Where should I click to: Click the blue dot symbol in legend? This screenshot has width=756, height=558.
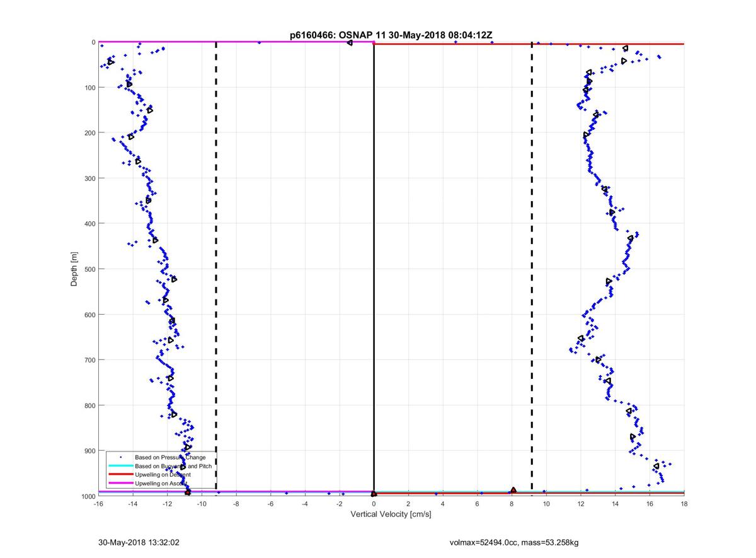point(120,456)
